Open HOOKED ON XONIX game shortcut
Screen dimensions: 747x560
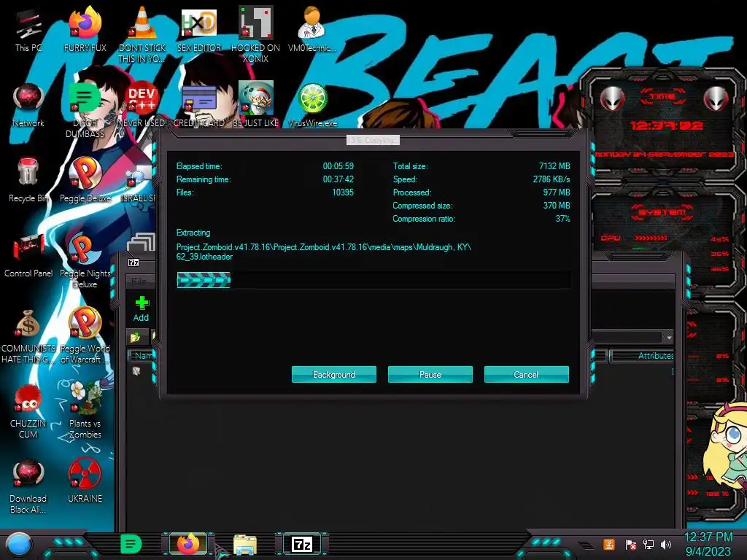tap(255, 34)
